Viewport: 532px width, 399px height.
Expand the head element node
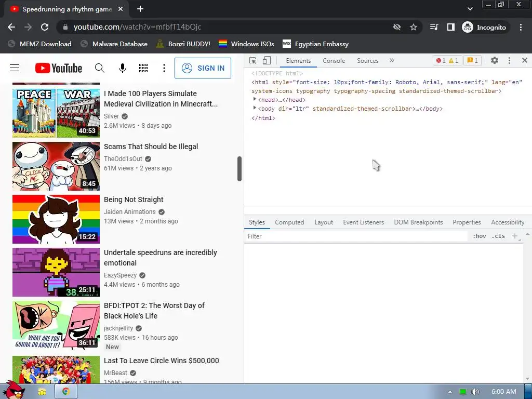pyautogui.click(x=255, y=99)
